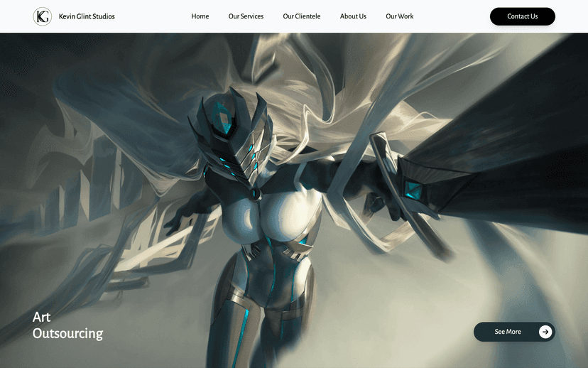
Task: Click the See More button
Action: (514, 332)
